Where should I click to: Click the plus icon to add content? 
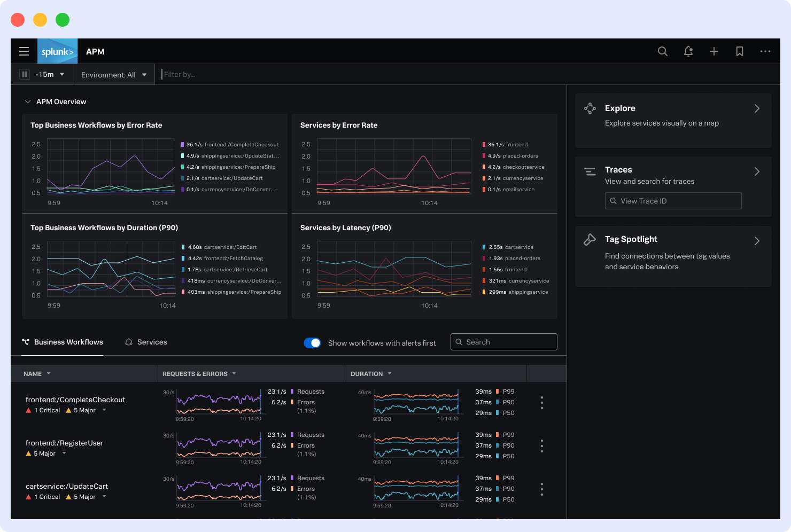coord(714,51)
